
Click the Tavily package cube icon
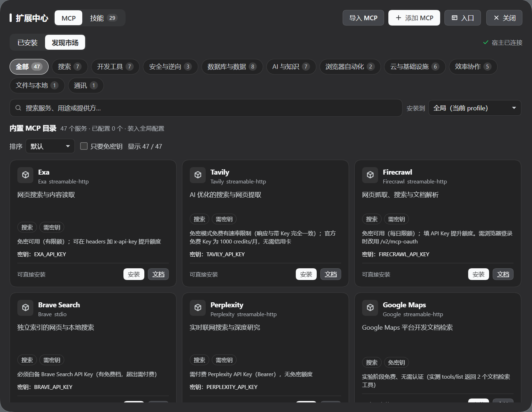coord(198,175)
